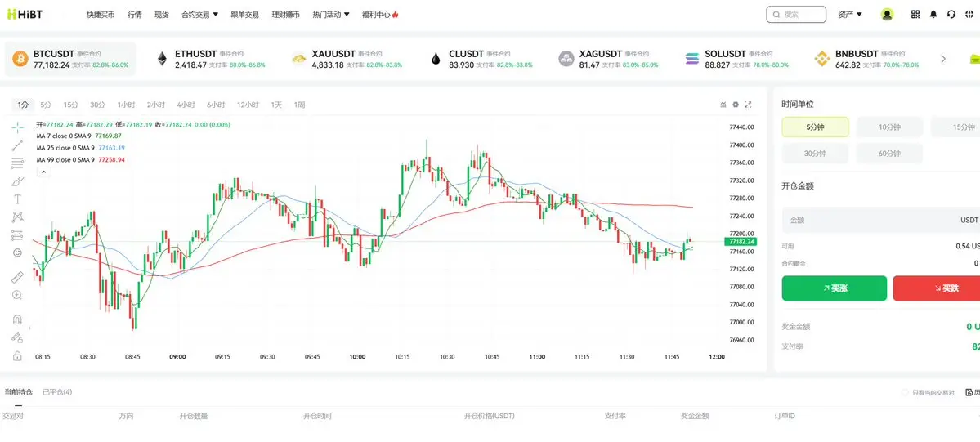Open customer support headset icon
This screenshot has height=442, width=980.
pyautogui.click(x=951, y=14)
